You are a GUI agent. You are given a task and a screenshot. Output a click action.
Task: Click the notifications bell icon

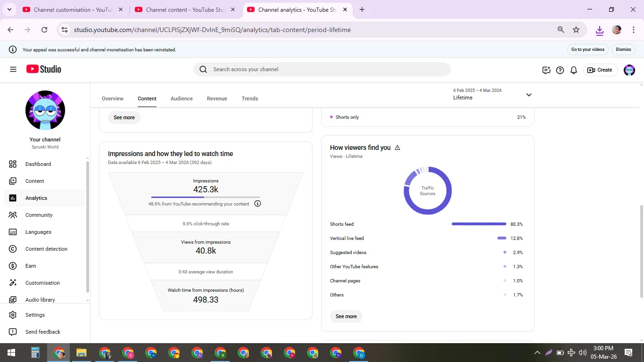click(x=574, y=70)
